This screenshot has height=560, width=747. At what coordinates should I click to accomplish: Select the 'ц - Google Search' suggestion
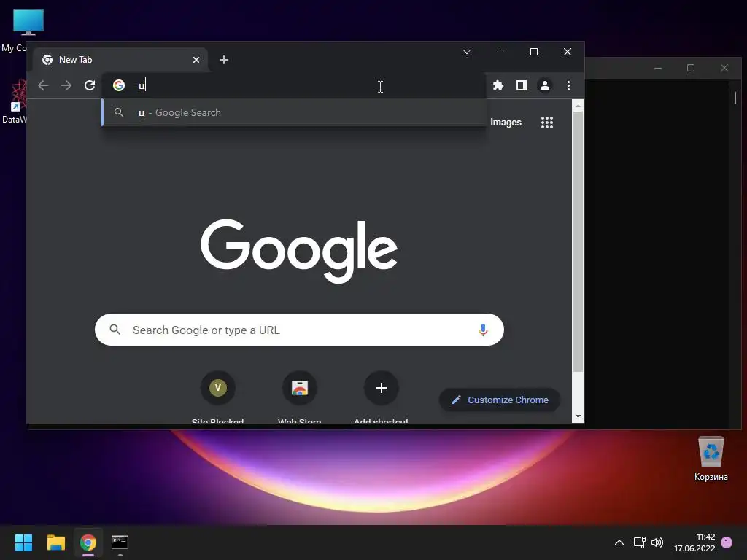294,112
